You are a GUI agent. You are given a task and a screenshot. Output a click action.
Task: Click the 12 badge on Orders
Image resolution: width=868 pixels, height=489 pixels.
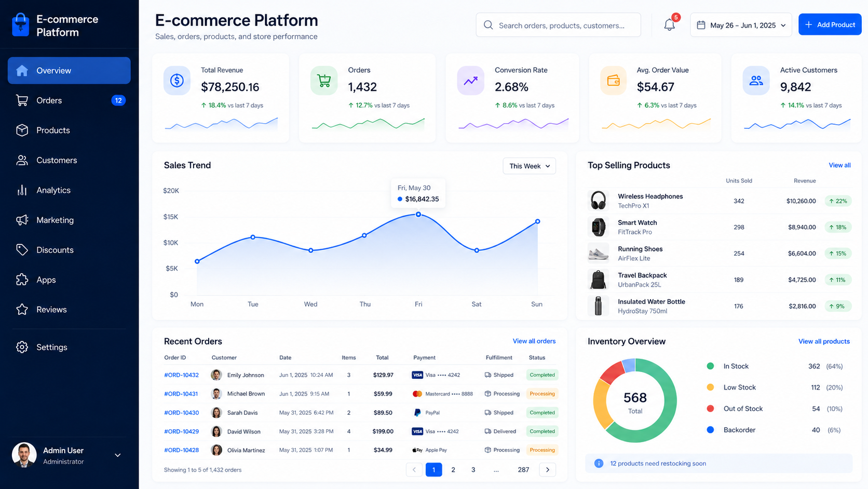click(x=118, y=100)
